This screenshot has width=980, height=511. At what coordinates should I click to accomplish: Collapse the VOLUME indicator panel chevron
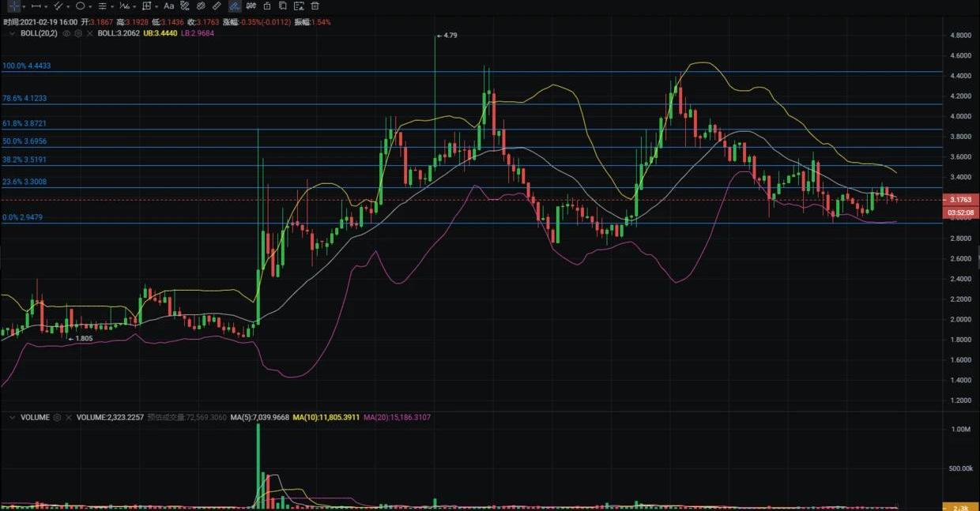coord(11,417)
